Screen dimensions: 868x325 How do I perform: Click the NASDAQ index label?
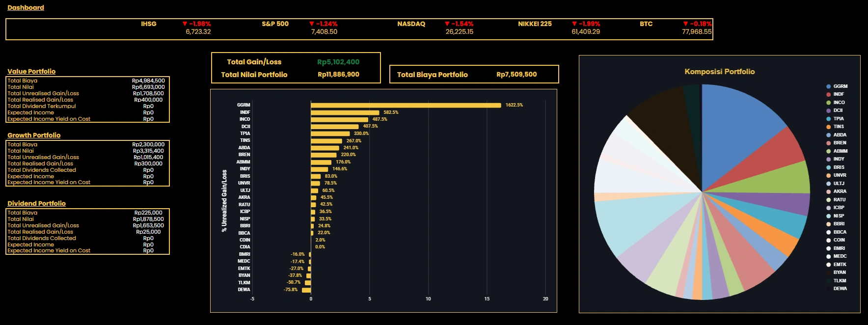pyautogui.click(x=411, y=24)
